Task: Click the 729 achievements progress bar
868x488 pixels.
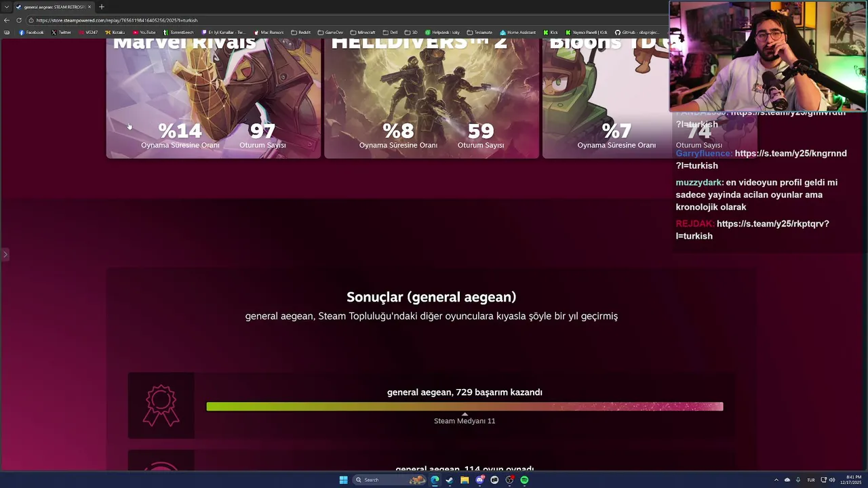Action: pos(465,407)
